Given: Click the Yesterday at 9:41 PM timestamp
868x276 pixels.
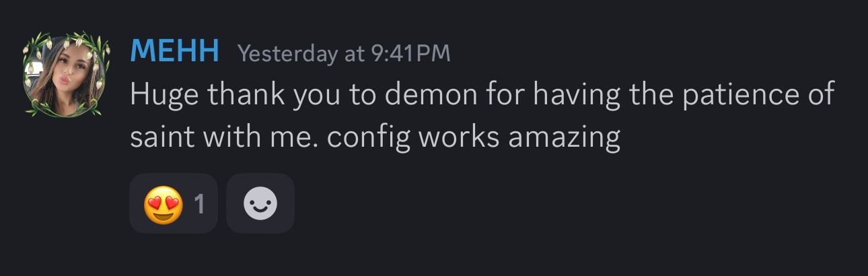Looking at the screenshot, I should point(344,53).
